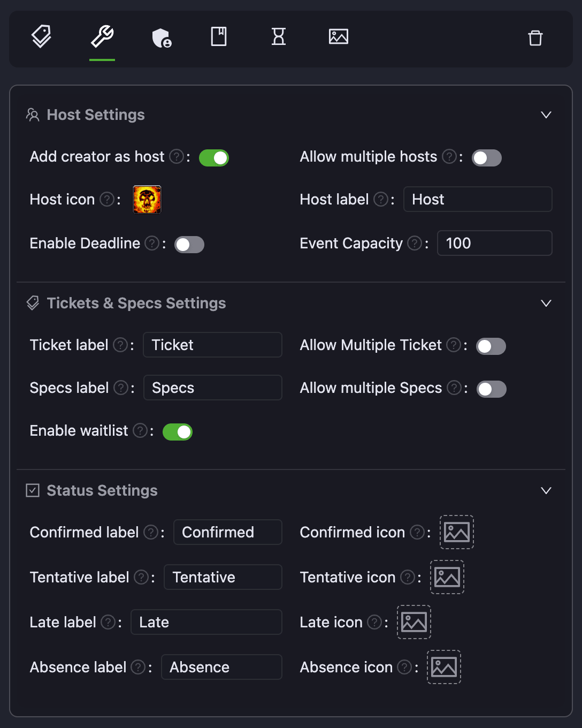Open the bookmark settings tab
The width and height of the screenshot is (582, 728).
(x=219, y=36)
